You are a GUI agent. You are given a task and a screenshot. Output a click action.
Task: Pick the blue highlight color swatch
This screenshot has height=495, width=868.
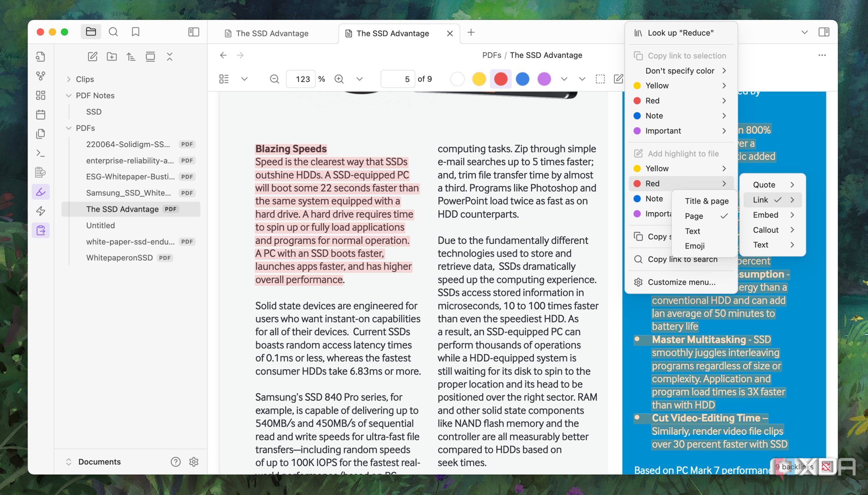pyautogui.click(x=522, y=79)
